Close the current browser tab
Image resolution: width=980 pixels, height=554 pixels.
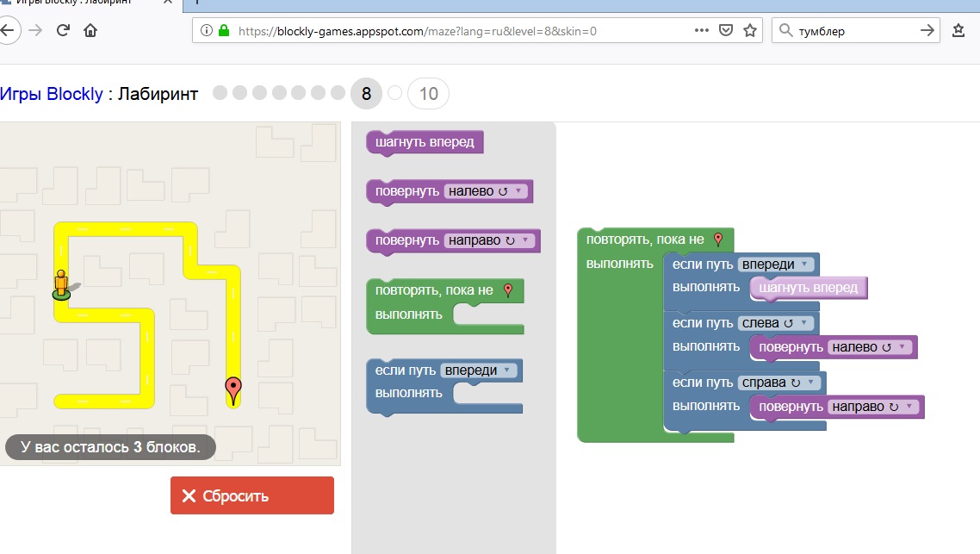[168, 2]
